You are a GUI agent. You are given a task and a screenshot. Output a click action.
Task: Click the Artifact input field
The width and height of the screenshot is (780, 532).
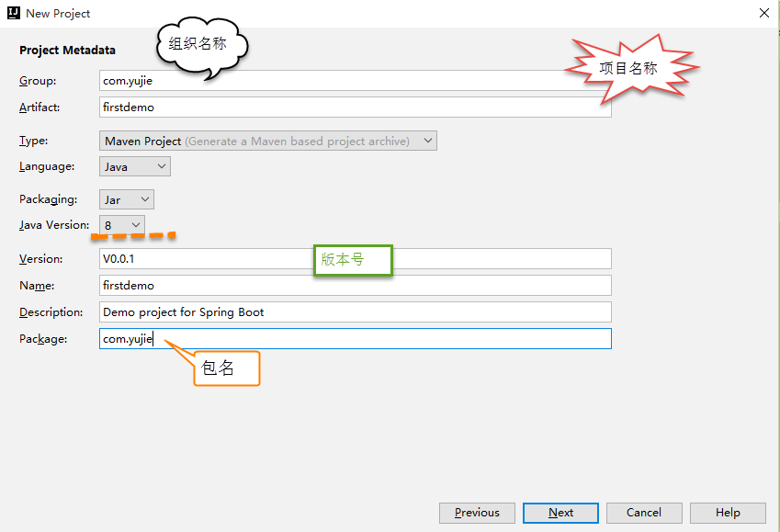click(x=356, y=107)
